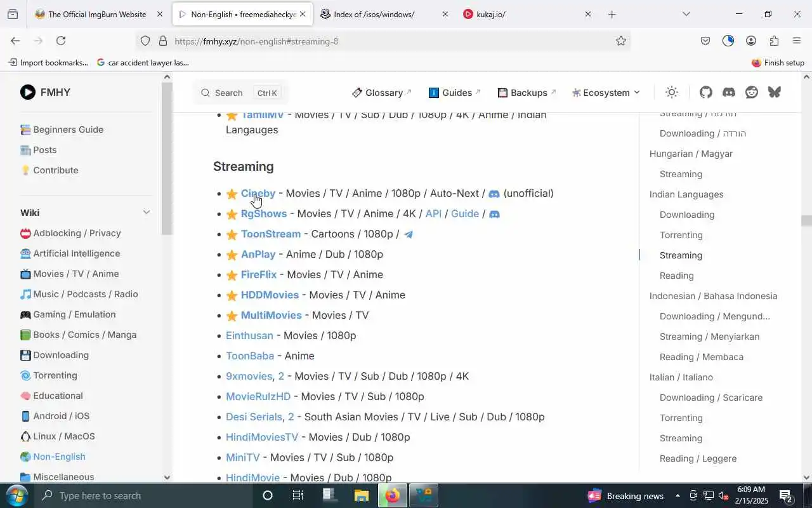Expand the Ecosystem dropdown menu
Image resolution: width=812 pixels, height=508 pixels.
606,93
